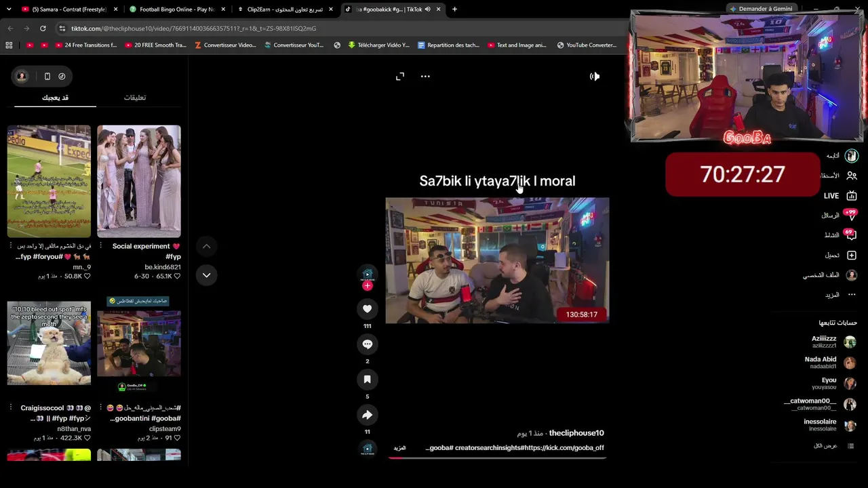Open the followed account inessolaire
868x488 pixels.
[x=831, y=425]
